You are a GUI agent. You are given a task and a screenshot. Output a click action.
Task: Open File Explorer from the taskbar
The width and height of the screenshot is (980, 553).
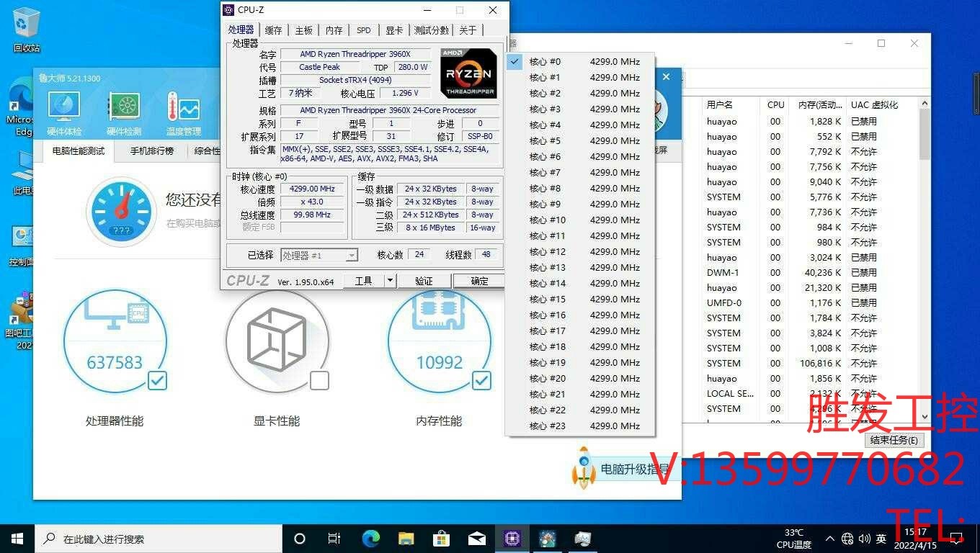pyautogui.click(x=406, y=539)
